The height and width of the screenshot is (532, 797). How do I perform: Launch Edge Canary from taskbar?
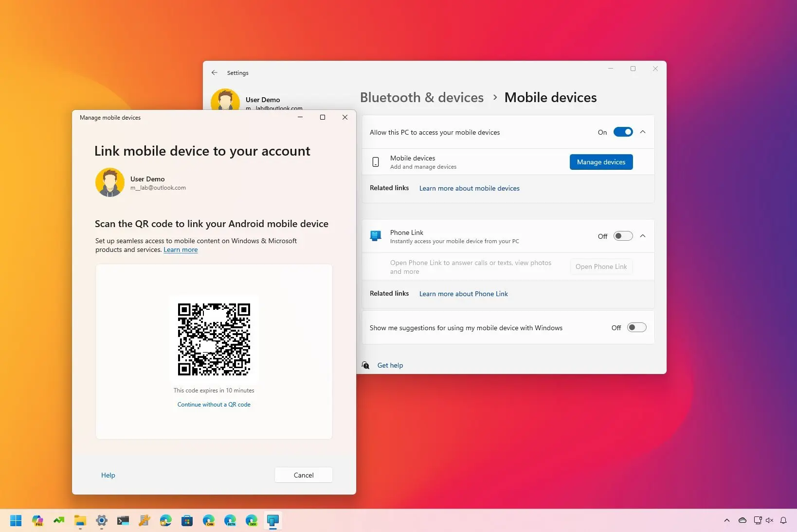209,520
